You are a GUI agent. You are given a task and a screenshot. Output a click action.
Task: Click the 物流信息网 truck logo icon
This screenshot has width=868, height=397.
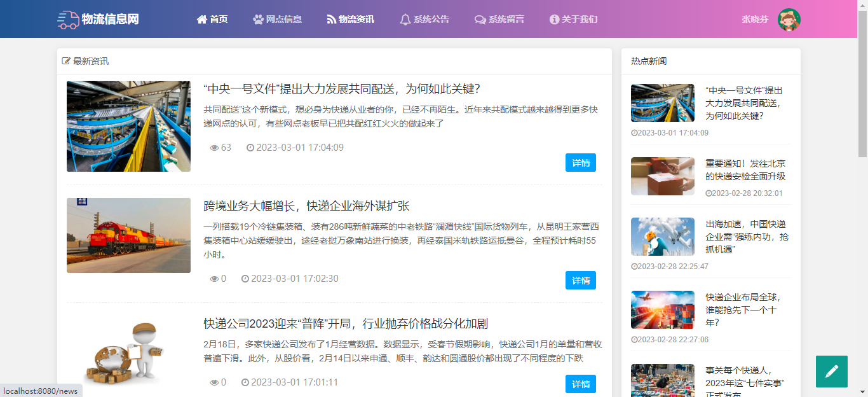(x=68, y=20)
